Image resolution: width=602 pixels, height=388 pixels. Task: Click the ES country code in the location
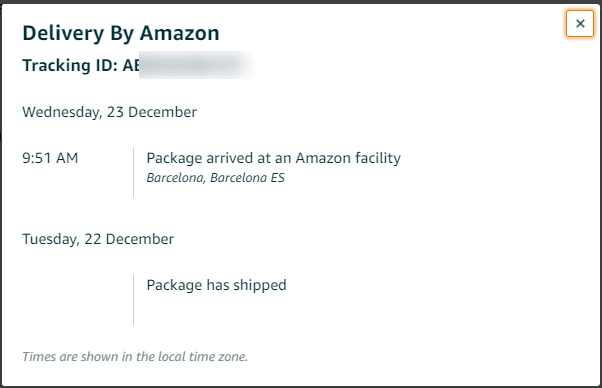click(x=277, y=178)
